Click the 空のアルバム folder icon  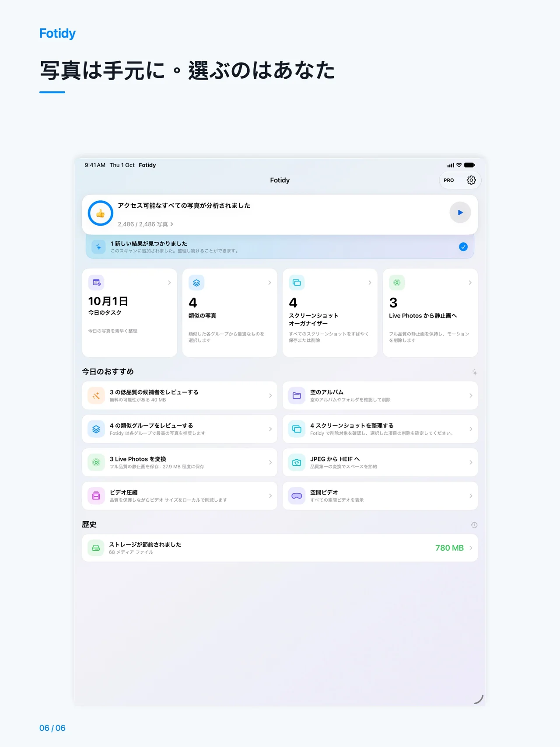tap(297, 396)
